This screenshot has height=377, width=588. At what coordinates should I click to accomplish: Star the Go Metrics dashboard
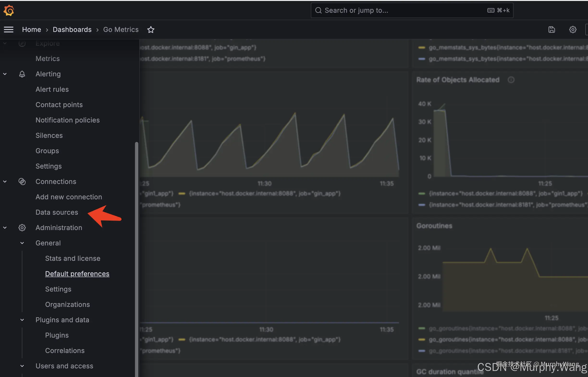[151, 30]
